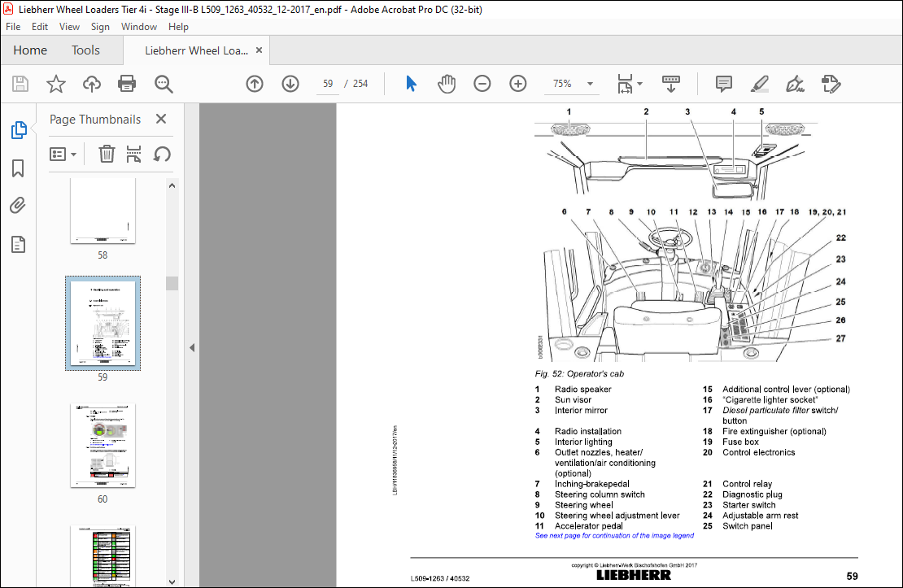Click the Save file icon
Image resolution: width=903 pixels, height=588 pixels.
tap(20, 84)
